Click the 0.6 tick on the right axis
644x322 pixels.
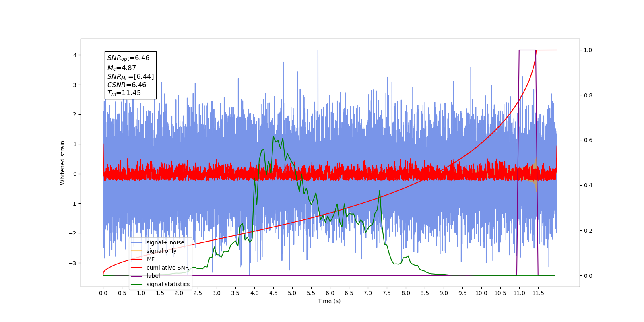588,140
